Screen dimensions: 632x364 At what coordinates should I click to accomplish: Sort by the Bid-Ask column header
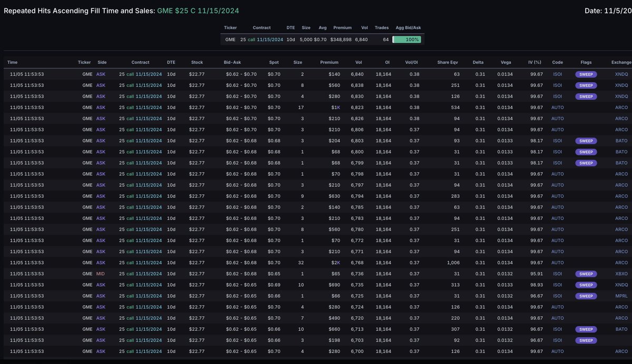232,63
